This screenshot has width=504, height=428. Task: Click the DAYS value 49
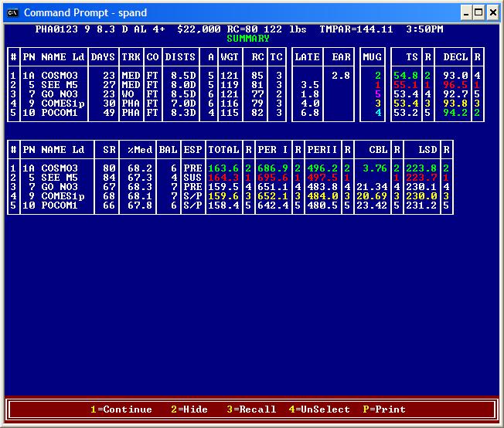pos(109,113)
